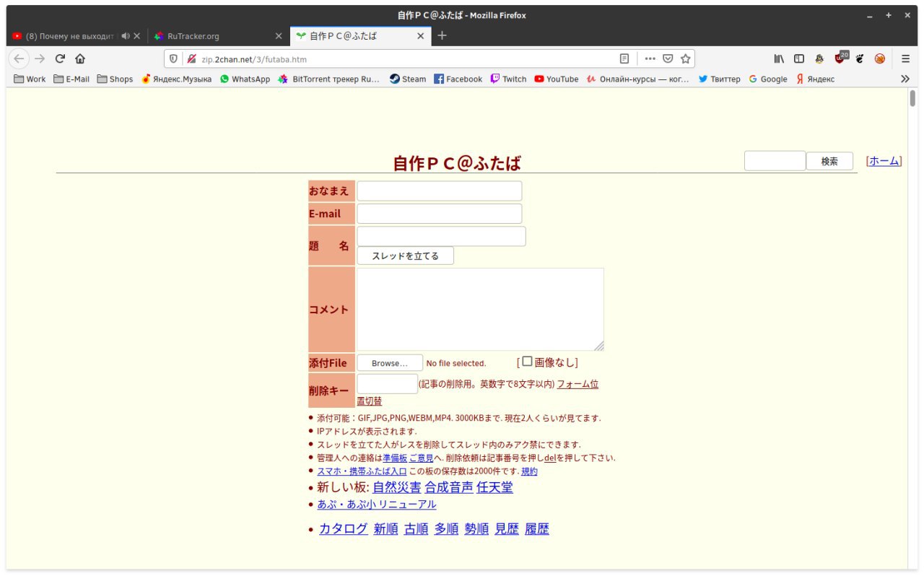This screenshot has height=576, width=924.
Task: Click the おなまえ name input field
Action: pyautogui.click(x=439, y=191)
